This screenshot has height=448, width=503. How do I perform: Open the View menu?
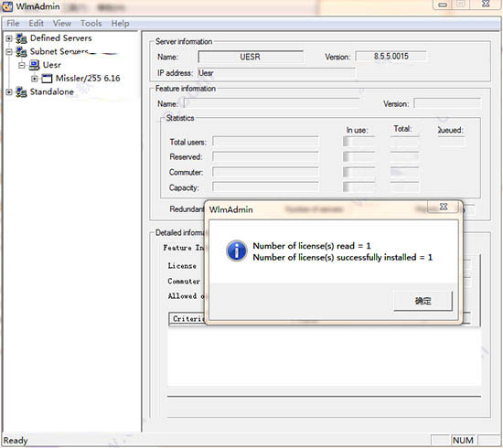tap(62, 24)
